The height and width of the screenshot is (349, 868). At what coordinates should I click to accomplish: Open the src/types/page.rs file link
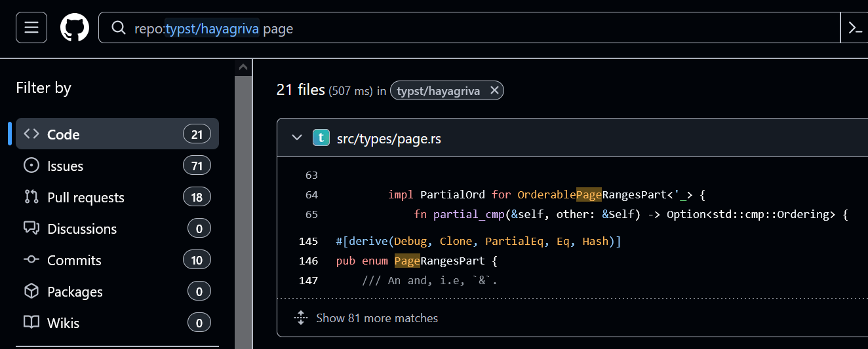tap(389, 139)
